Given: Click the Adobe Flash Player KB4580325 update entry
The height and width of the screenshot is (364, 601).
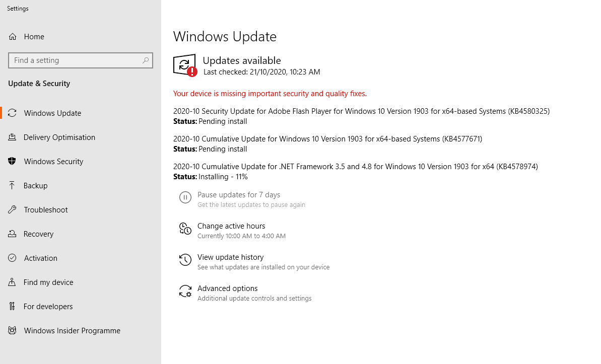Looking at the screenshot, I should tap(361, 111).
